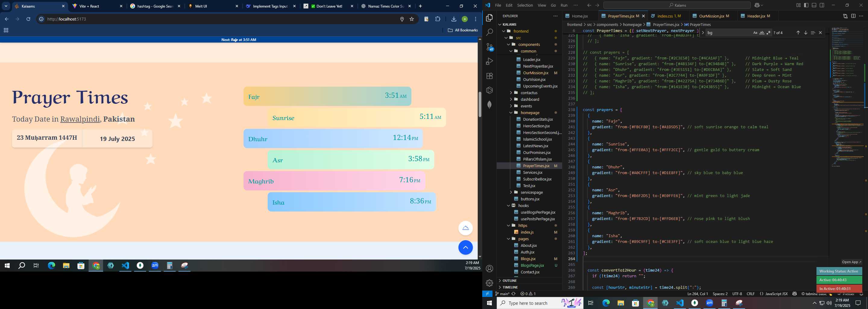
Task: Open More Actions in editor toolbar
Action: click(x=861, y=16)
